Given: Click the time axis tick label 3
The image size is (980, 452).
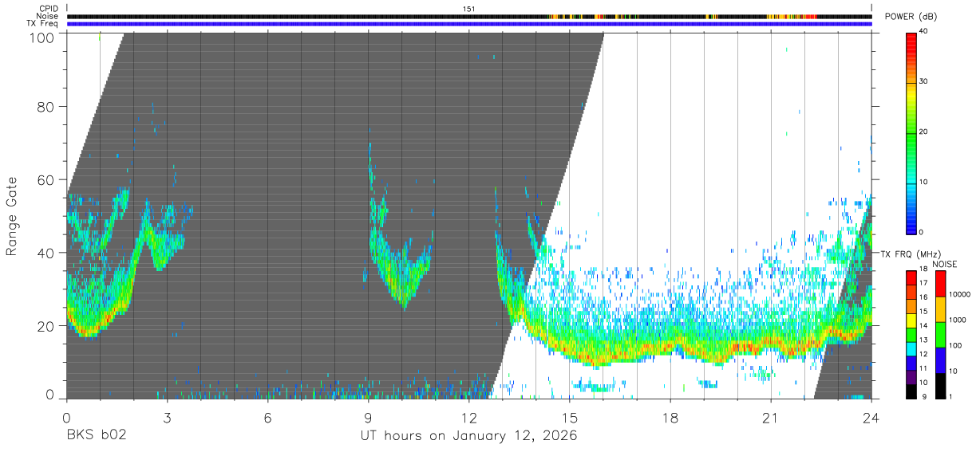Looking at the screenshot, I should [x=167, y=418].
